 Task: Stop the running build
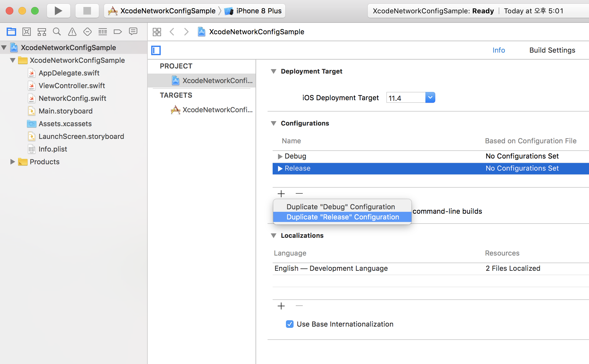(x=87, y=11)
